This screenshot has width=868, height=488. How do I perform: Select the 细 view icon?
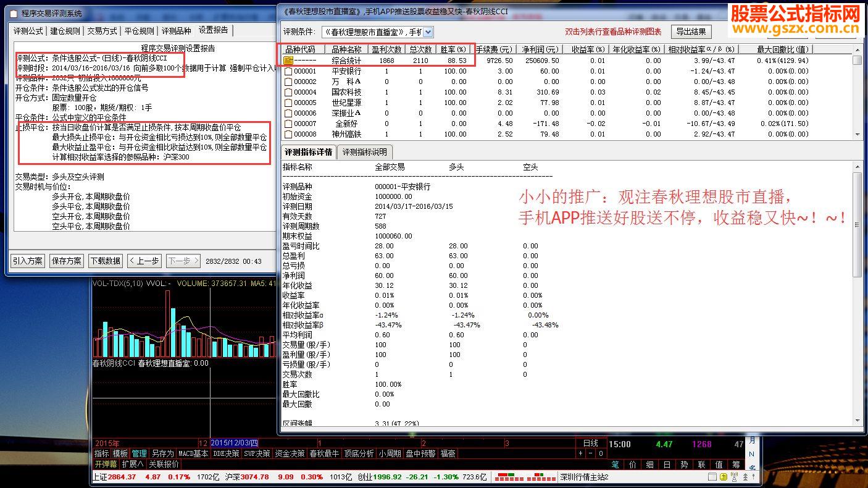coord(650,465)
